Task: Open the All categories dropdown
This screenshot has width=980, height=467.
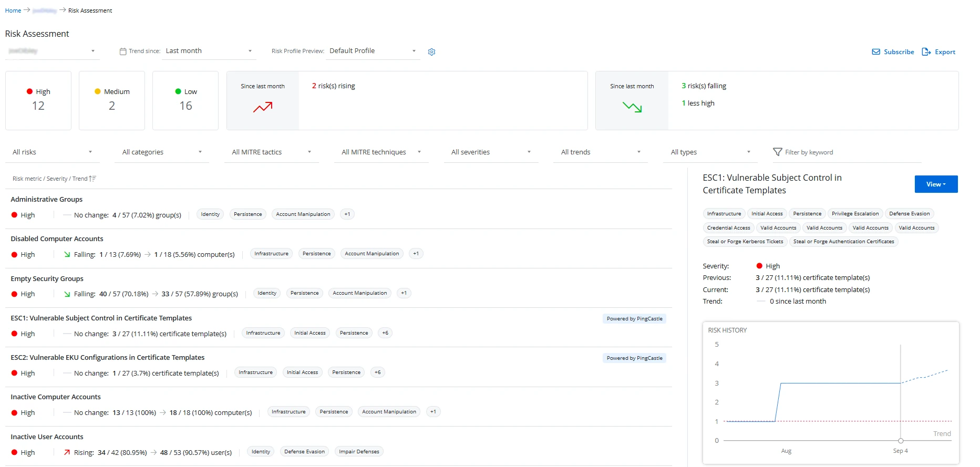Action: (162, 152)
